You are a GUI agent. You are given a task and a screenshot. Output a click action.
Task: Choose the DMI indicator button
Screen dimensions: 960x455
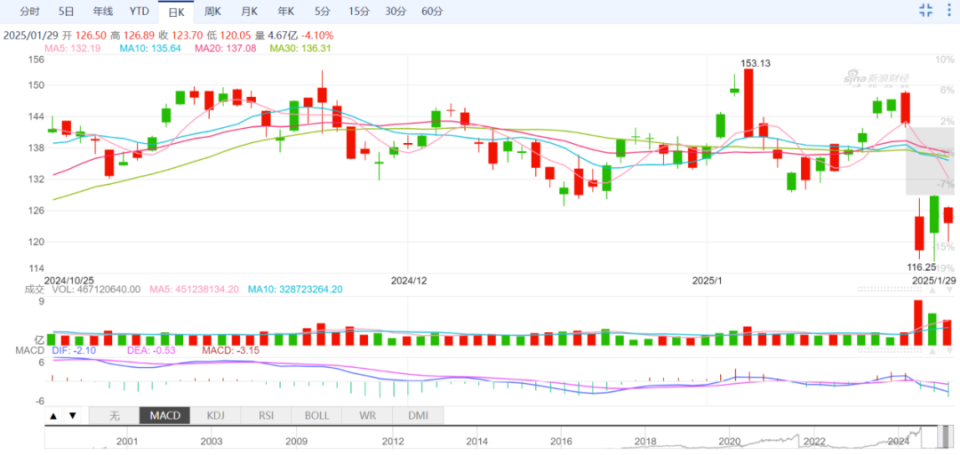tap(418, 416)
